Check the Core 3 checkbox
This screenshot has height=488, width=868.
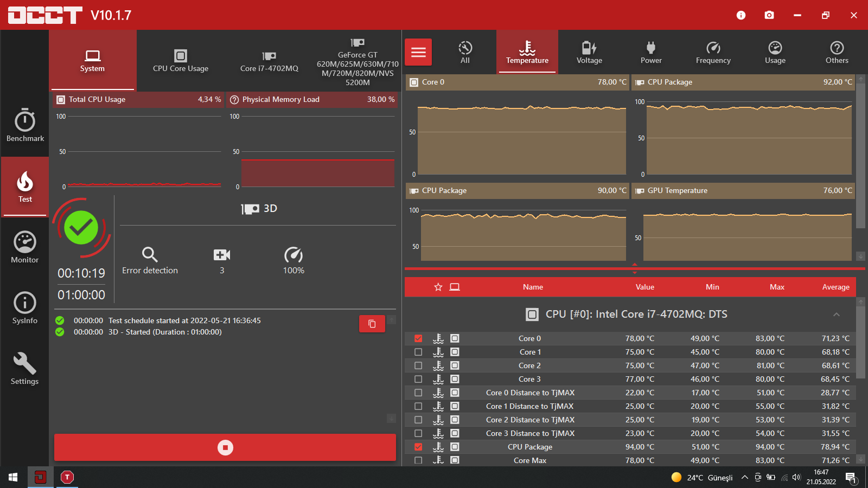(418, 379)
